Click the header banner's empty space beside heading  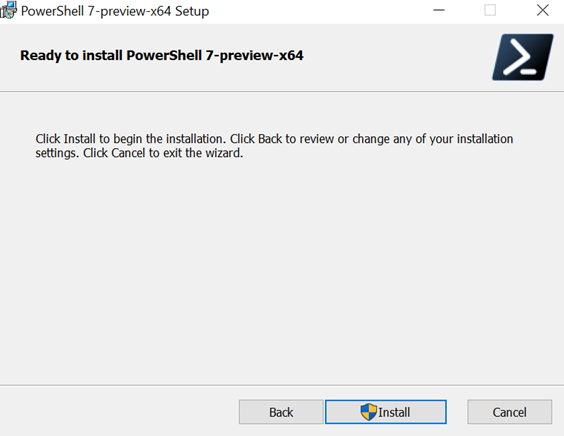coord(396,58)
